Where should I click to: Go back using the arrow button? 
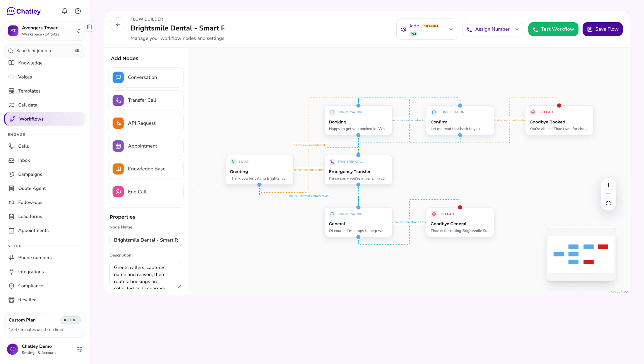pos(118,24)
